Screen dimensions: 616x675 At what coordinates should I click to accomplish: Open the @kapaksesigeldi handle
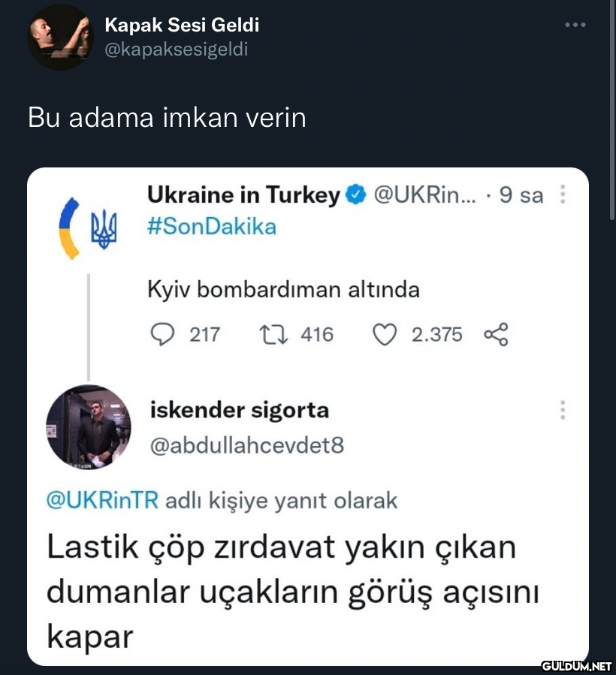[177, 50]
